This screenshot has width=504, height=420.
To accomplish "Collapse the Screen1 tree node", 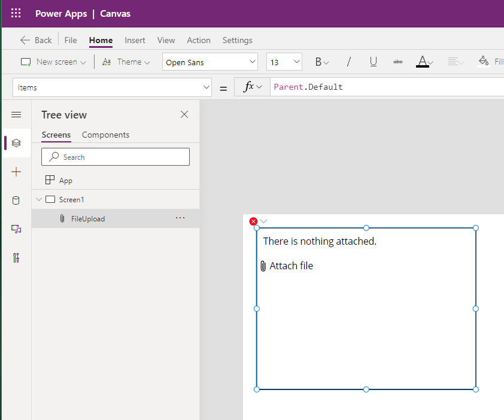I will pyautogui.click(x=39, y=199).
